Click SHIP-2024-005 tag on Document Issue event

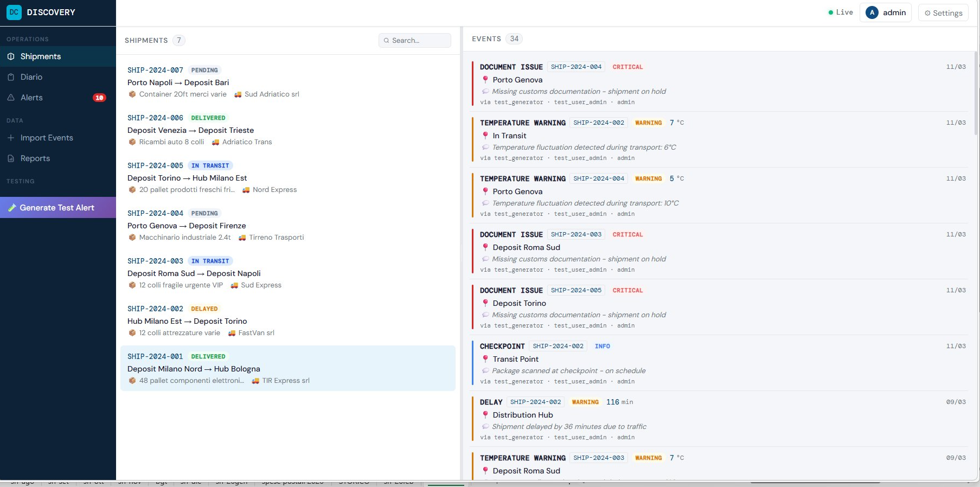[576, 290]
